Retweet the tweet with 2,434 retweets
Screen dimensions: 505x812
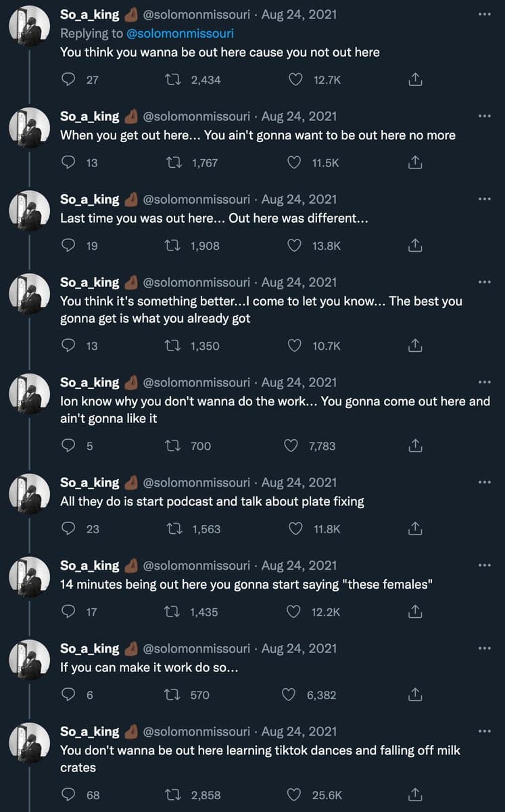point(172,80)
